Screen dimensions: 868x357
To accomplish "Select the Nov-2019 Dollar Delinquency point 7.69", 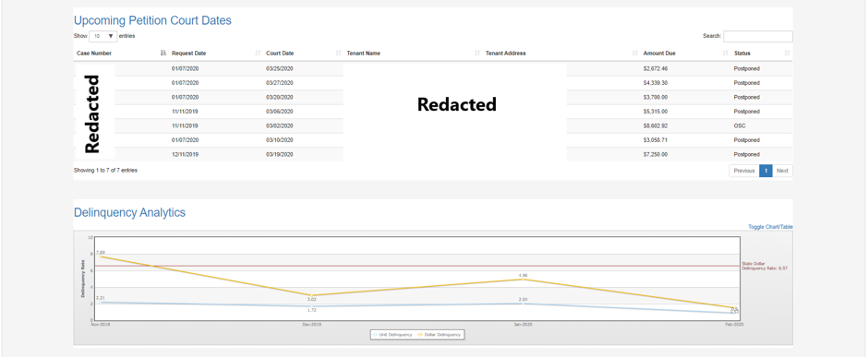I will point(101,257).
